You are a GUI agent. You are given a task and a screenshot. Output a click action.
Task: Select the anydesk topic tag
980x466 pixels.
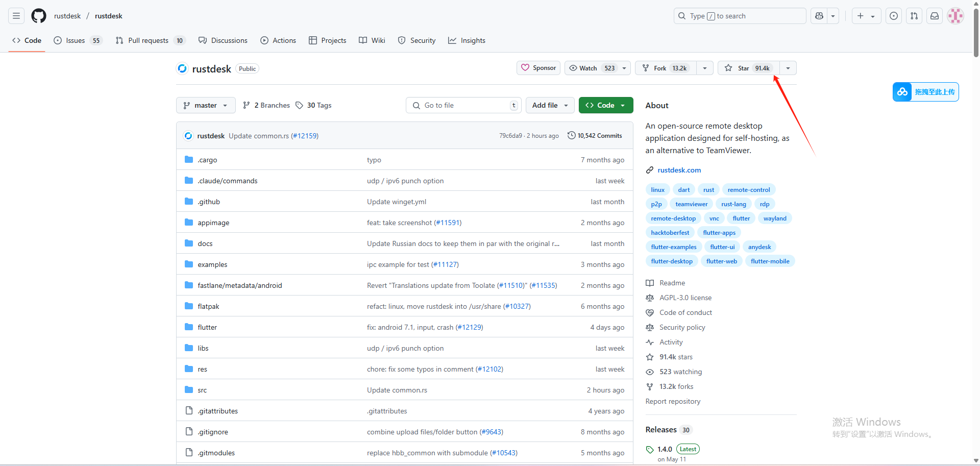coord(759,247)
